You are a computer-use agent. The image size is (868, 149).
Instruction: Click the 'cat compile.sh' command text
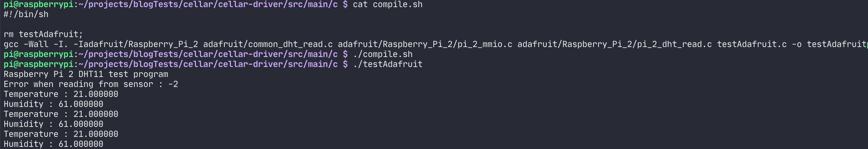pos(388,5)
